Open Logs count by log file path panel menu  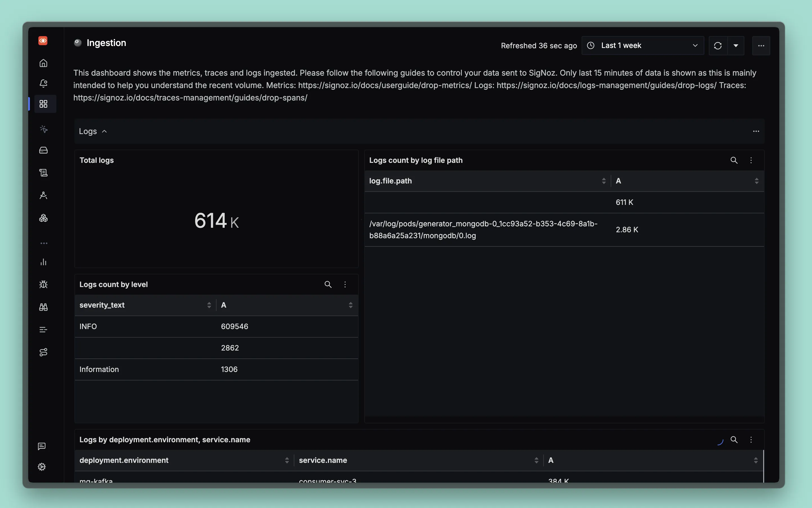[751, 160]
